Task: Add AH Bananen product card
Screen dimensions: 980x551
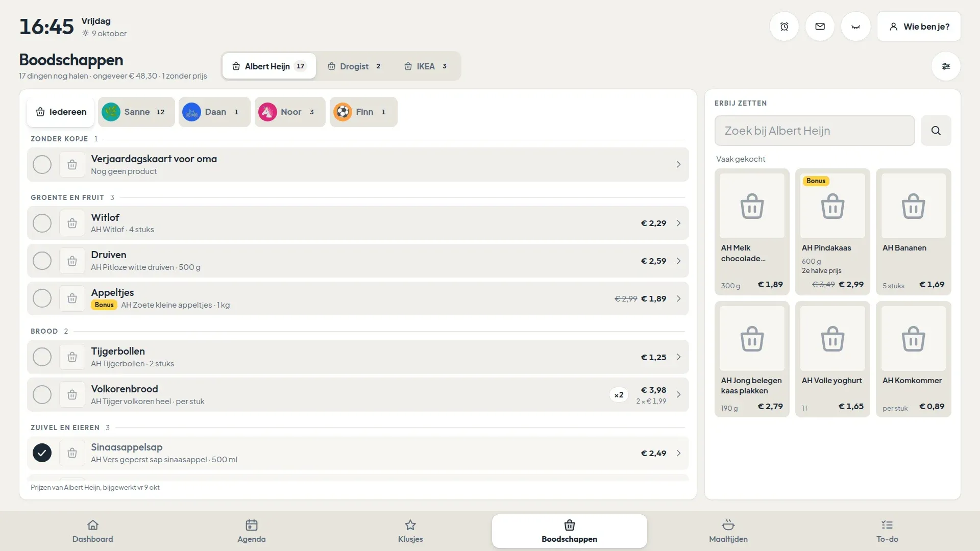Action: pos(913,232)
